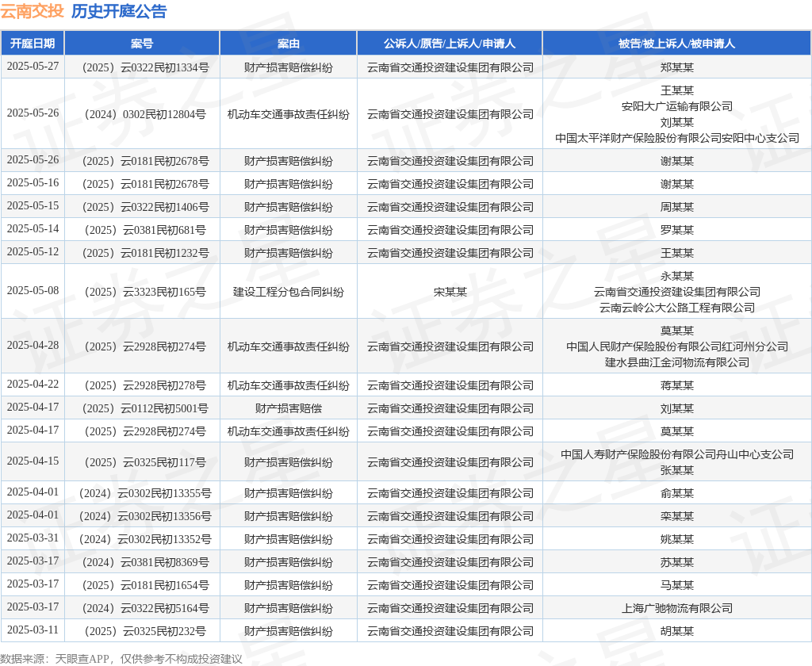This screenshot has height=666, width=812.
Task: Click 中国太平洋财产保险 安阳中心支公司 entry
Action: tap(676, 138)
